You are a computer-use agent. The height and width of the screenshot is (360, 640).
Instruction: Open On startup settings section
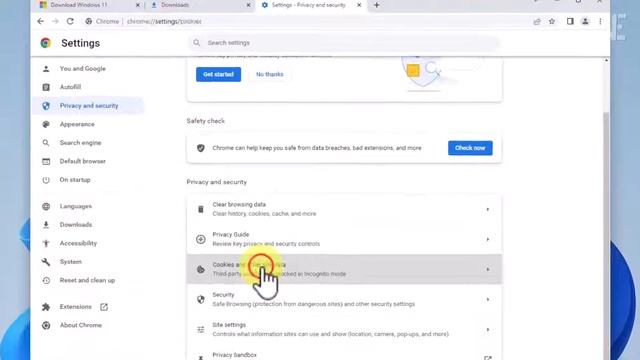click(75, 180)
